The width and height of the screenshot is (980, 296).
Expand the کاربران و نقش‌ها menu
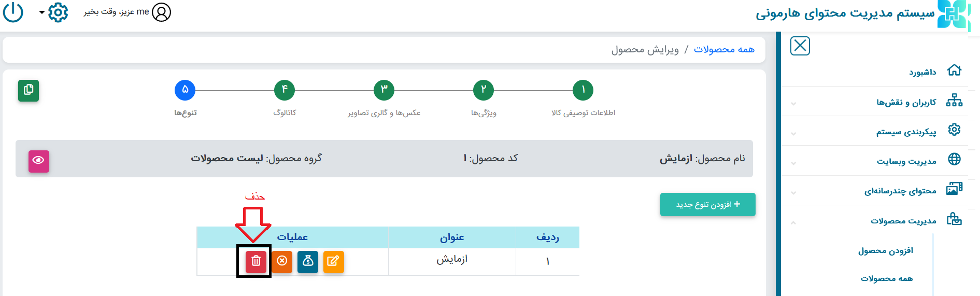click(x=906, y=102)
